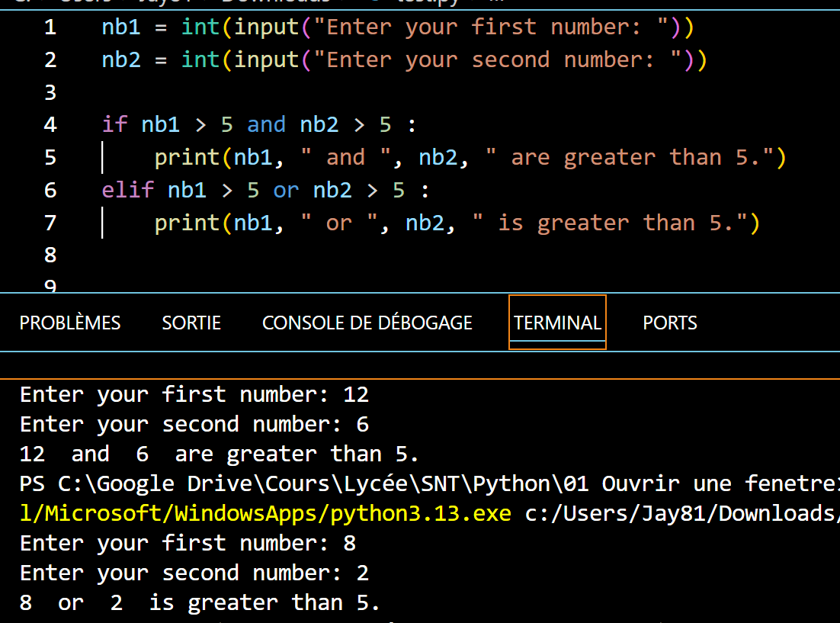Click terminal output '8 or 2 is greater'
This screenshot has height=623, width=840.
click(x=199, y=603)
